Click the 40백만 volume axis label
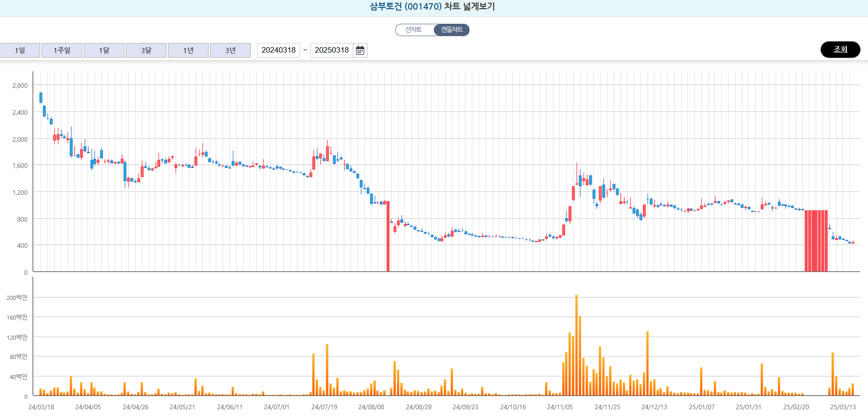 pyautogui.click(x=18, y=377)
